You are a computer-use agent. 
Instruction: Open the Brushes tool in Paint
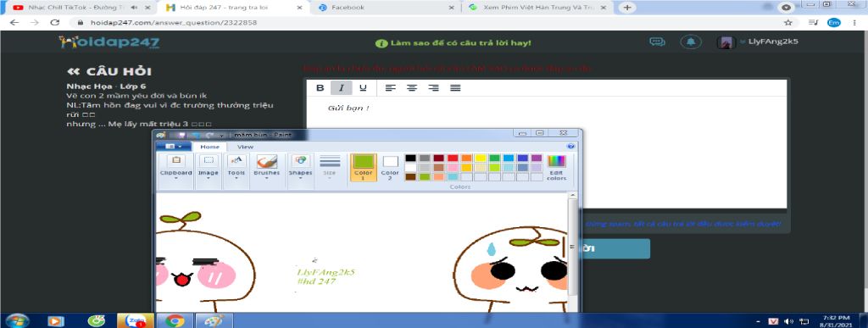point(267,166)
